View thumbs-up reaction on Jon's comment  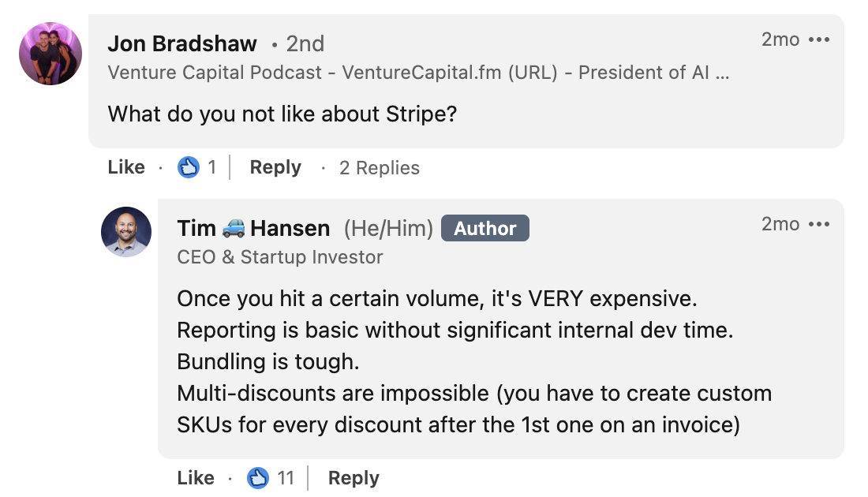pos(189,167)
